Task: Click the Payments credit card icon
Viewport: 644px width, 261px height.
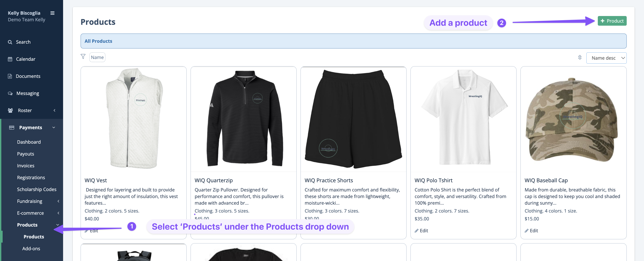Action: (11, 127)
